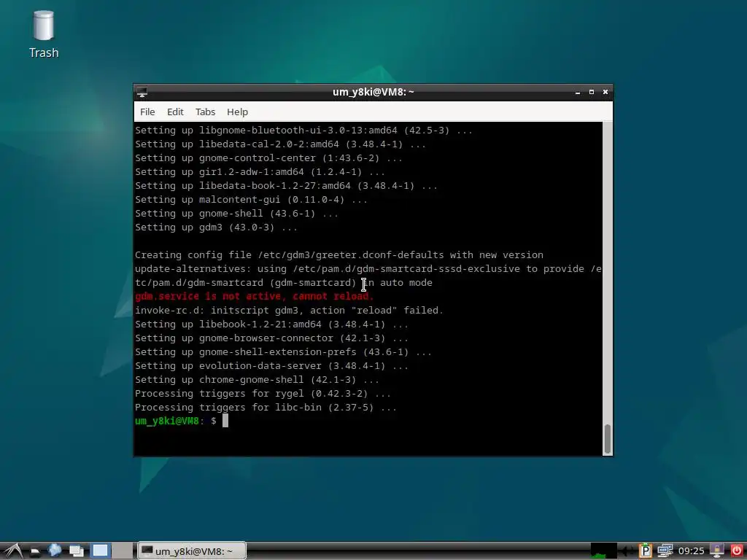Click at the terminal prompt cursor

click(x=225, y=421)
